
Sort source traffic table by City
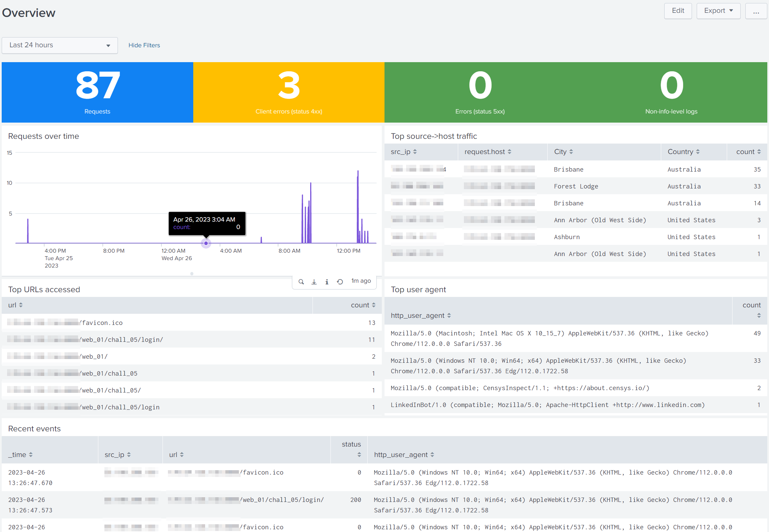(563, 152)
